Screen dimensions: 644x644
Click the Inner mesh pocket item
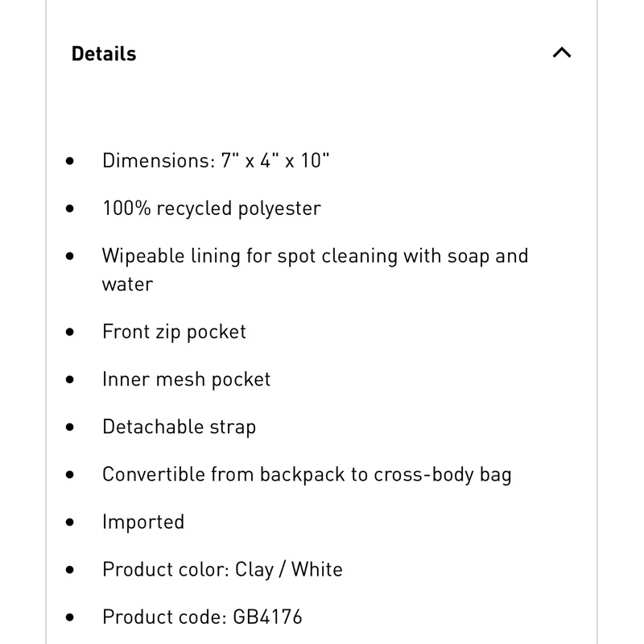187,379
